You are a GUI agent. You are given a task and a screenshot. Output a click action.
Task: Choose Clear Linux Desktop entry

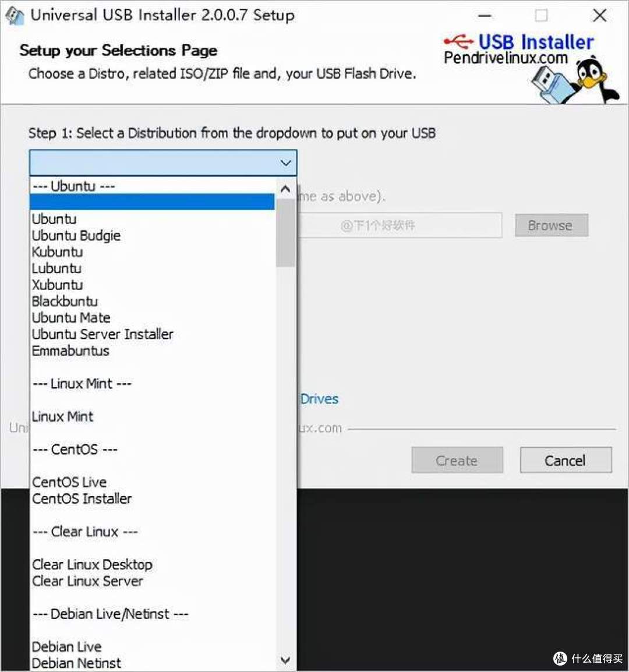coord(152,564)
